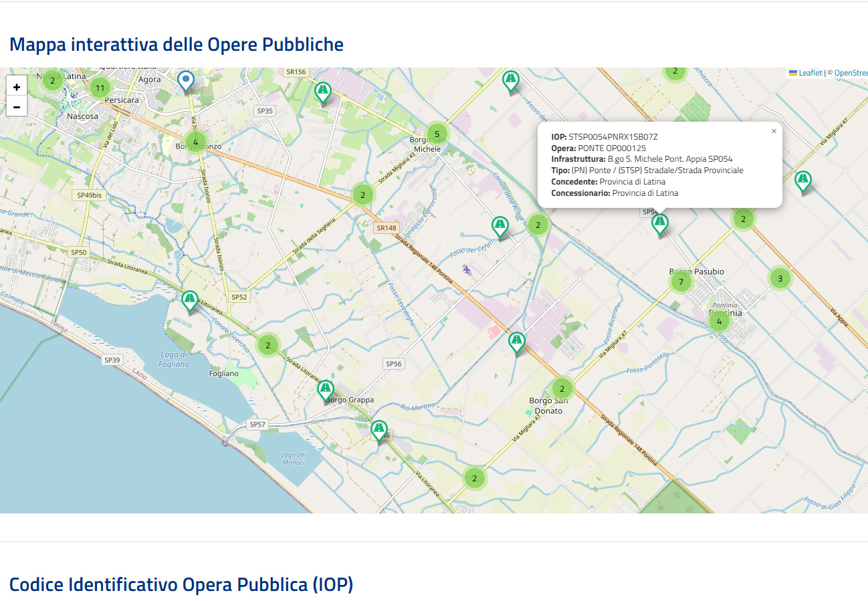Open cluster of 5 at Borgo San Michele
Screen dimensions: 868x601
tap(437, 134)
